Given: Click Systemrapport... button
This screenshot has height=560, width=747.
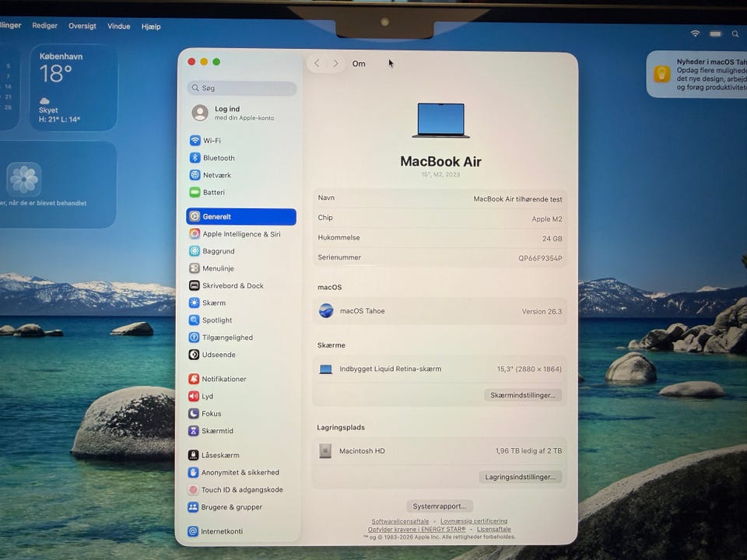Looking at the screenshot, I should [439, 506].
